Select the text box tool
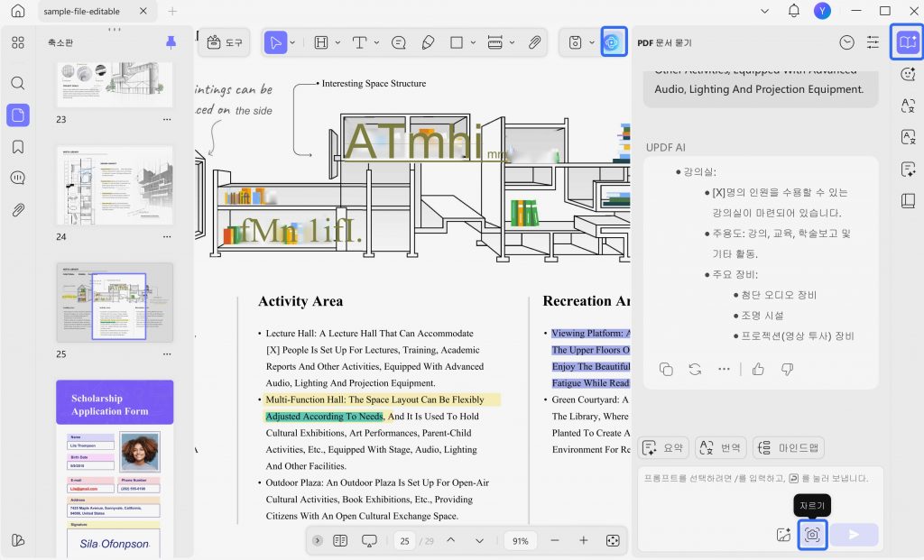The image size is (924, 560). (x=359, y=42)
